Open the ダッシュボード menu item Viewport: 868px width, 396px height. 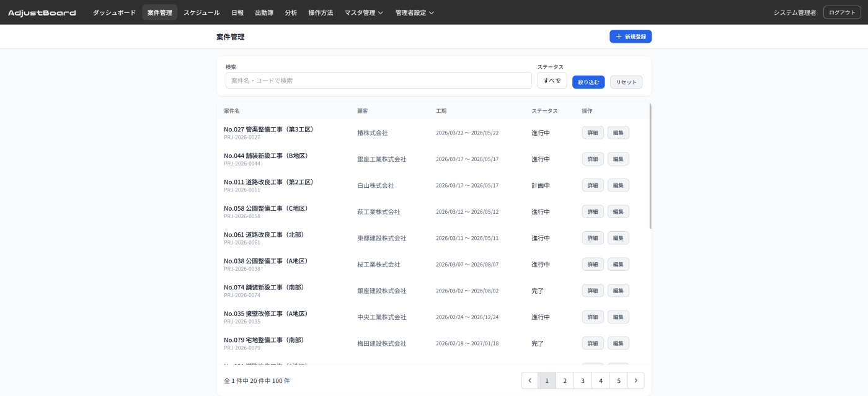click(x=114, y=12)
